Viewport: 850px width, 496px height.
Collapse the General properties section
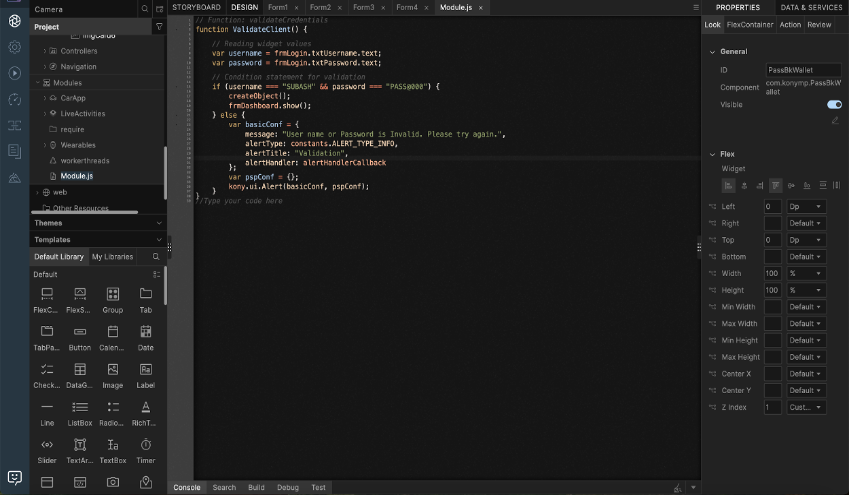tap(711, 51)
